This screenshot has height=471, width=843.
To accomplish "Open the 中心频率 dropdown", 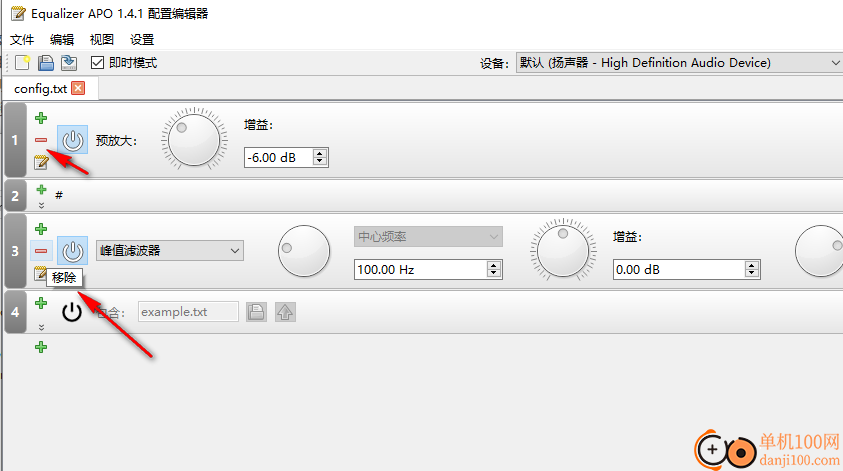I will pyautogui.click(x=428, y=237).
